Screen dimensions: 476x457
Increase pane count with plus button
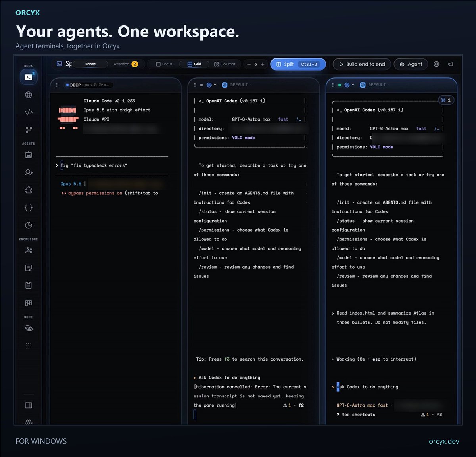coord(263,64)
